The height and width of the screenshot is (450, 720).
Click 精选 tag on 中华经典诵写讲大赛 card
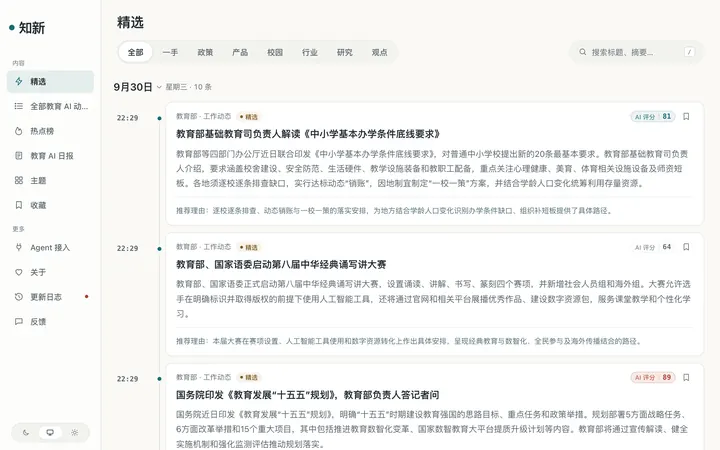coord(249,247)
